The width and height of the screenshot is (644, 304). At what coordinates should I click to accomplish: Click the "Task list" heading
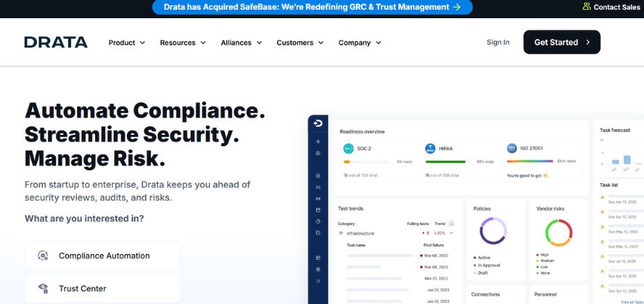pyautogui.click(x=608, y=185)
